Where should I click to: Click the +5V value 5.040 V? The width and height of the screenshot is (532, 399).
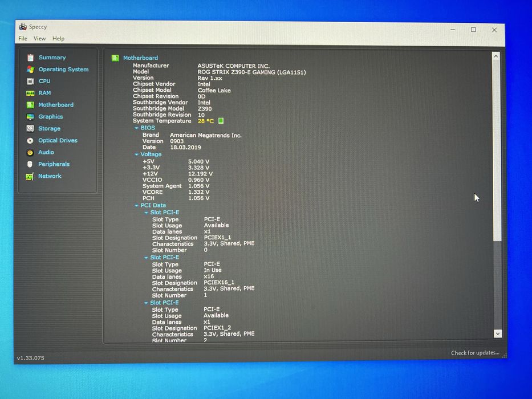pos(198,161)
